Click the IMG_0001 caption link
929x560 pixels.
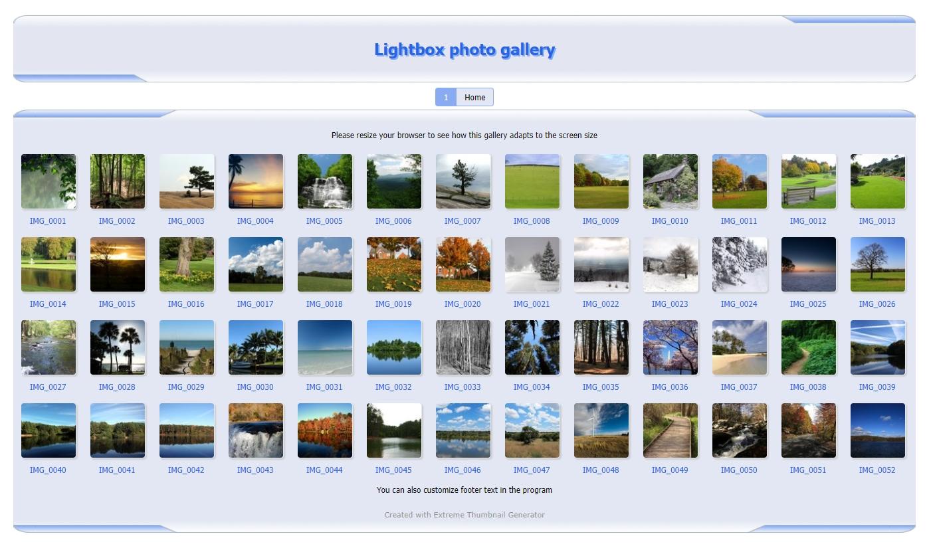(x=48, y=221)
